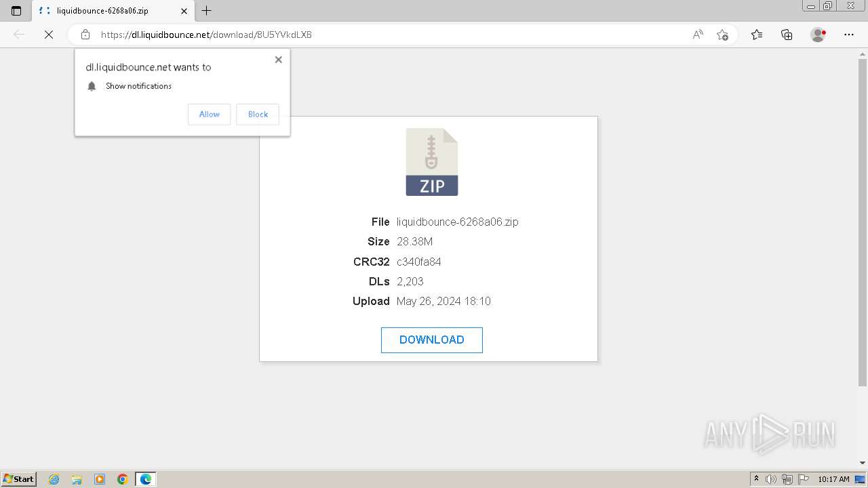Open network tray icon
868x488 pixels.
pos(787,479)
